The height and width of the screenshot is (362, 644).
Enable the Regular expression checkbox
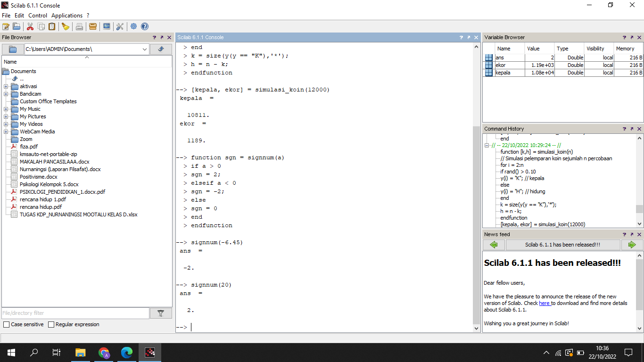coord(51,324)
